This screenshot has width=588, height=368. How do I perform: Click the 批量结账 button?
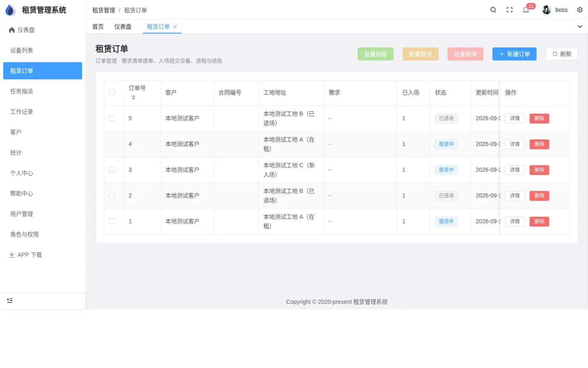click(x=376, y=54)
